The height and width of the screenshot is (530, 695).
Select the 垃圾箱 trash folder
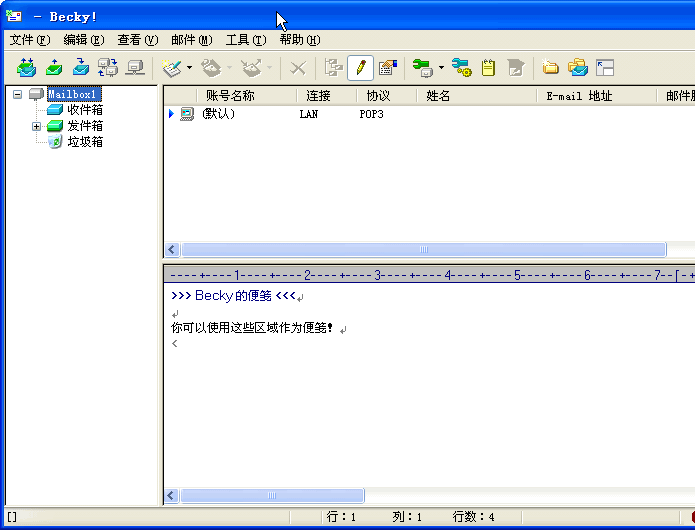pyautogui.click(x=85, y=142)
